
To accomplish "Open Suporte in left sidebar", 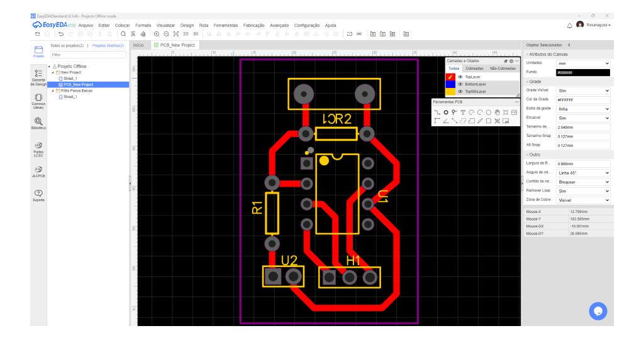I will (38, 195).
